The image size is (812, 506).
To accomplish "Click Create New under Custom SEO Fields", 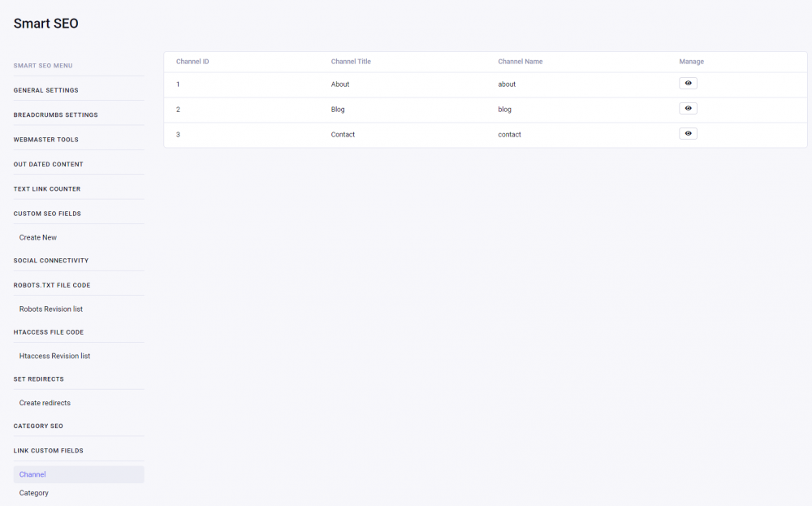I will (37, 237).
